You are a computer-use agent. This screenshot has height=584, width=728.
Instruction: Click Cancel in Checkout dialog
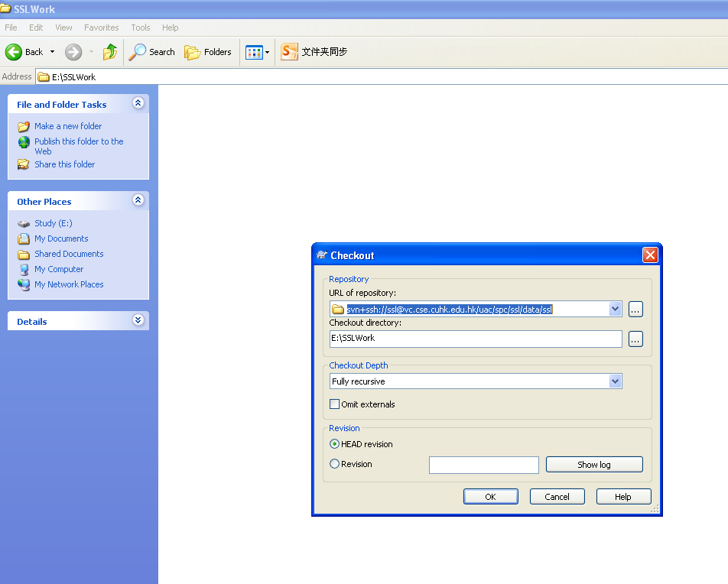[557, 497]
